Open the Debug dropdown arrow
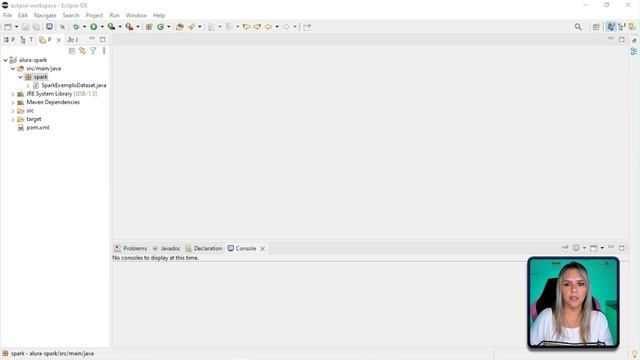Viewport: 640px width, 360px height. 84,27
